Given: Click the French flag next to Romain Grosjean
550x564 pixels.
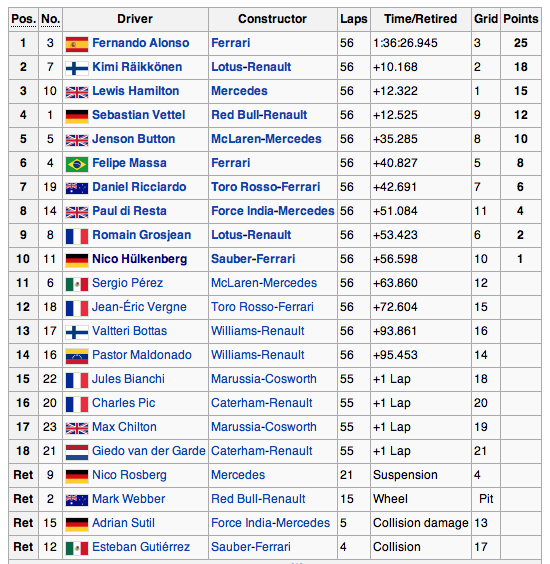Looking at the screenshot, I should click(77, 236).
